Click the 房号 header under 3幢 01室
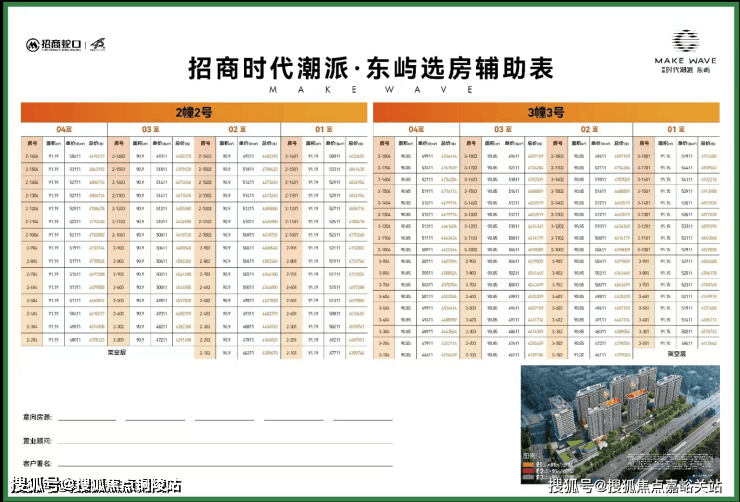Screen dimensions: 740x502 click(x=644, y=143)
